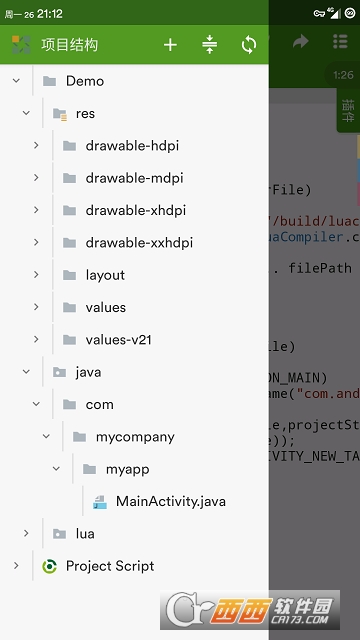
Task: Click the mycompany folder icon
Action: point(80,437)
